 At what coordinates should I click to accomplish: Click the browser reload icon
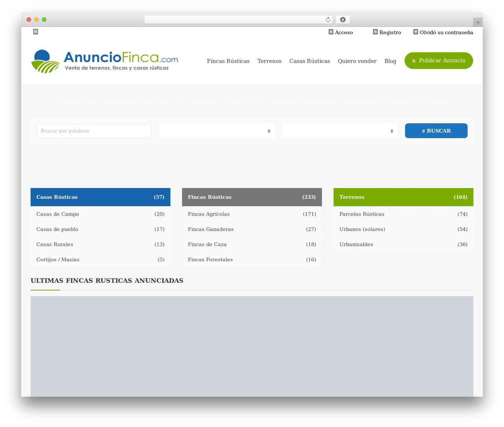[x=328, y=20]
